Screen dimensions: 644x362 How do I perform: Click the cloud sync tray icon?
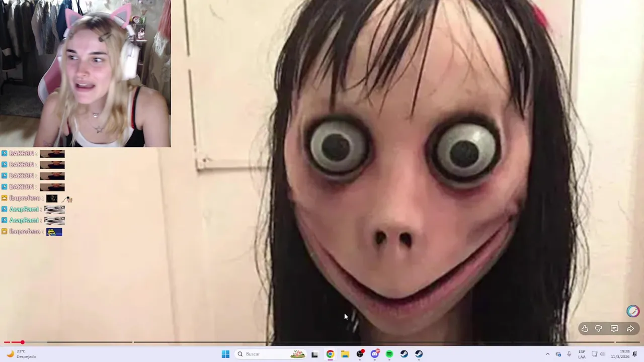[x=558, y=354]
